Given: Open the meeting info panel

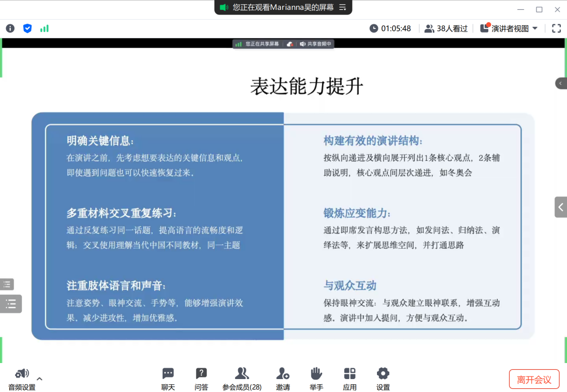Looking at the screenshot, I should 10,28.
